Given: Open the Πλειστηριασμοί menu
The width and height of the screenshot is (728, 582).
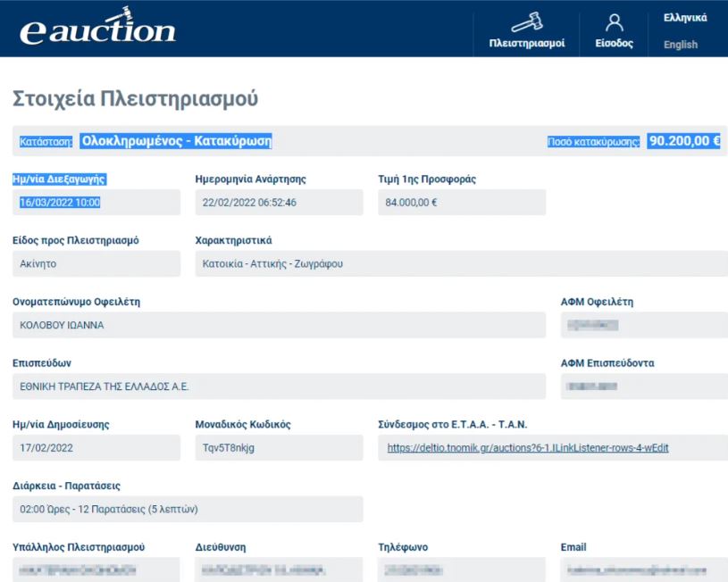Looking at the screenshot, I should coord(526,44).
